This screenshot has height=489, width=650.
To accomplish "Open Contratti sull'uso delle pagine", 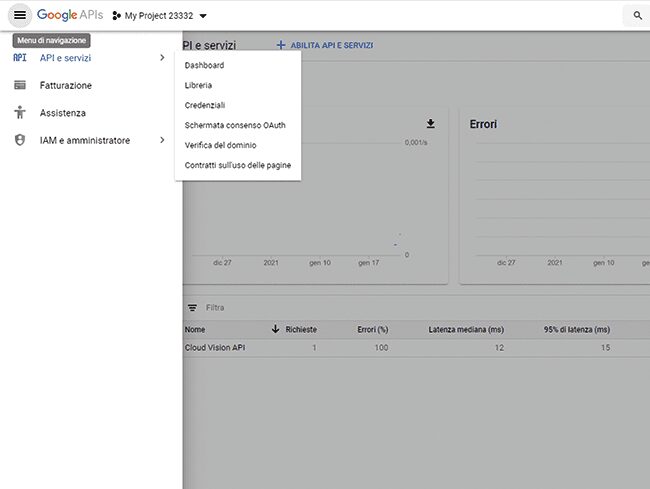I will pos(238,165).
